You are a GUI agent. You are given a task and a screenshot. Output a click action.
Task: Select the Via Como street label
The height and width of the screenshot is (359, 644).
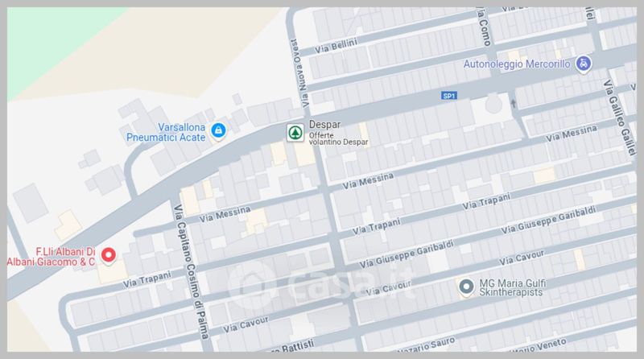tap(484, 27)
